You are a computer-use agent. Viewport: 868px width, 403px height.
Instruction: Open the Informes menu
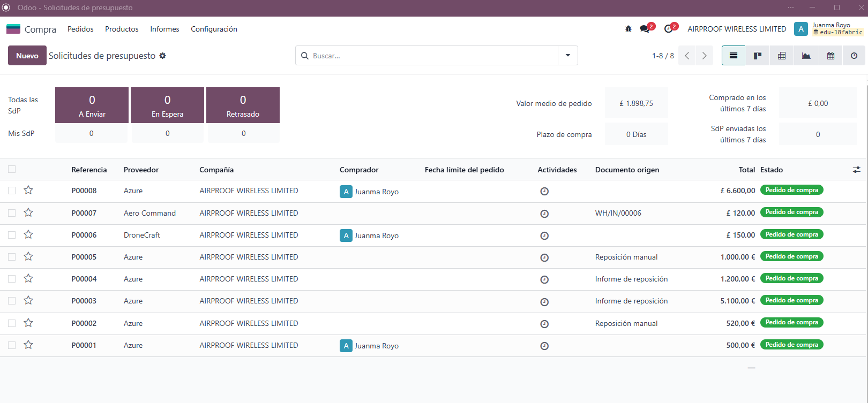(164, 29)
